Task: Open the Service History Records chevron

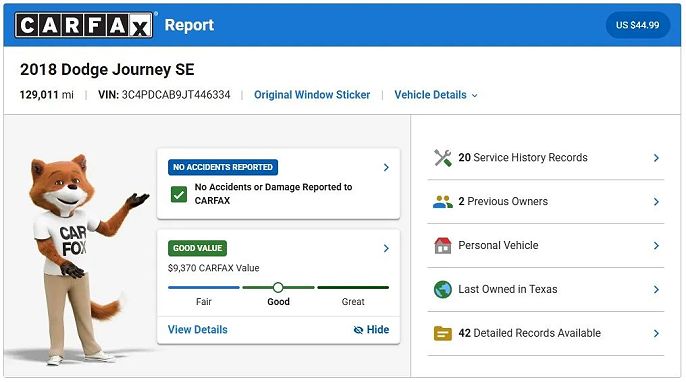Action: (x=656, y=158)
